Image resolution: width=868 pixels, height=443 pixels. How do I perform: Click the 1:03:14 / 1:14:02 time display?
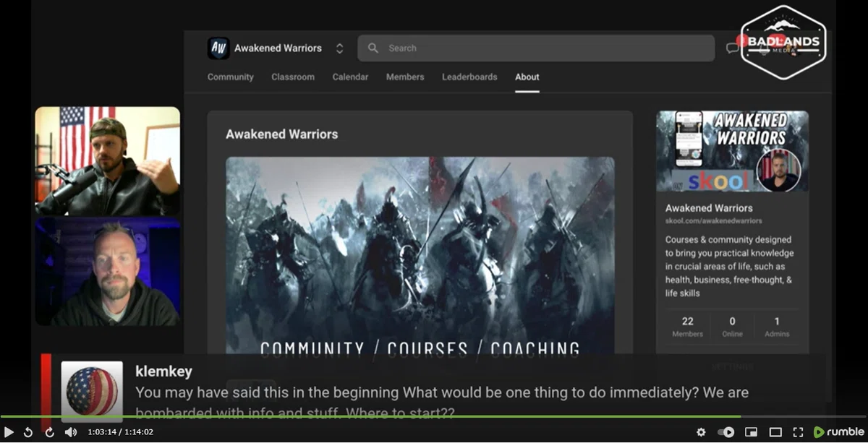tap(120, 432)
